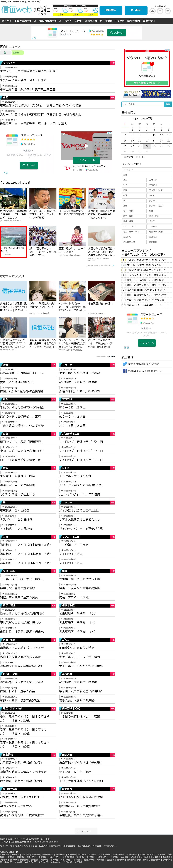Click the 検索 search button
The height and width of the screenshot is (868, 173).
[168, 104]
